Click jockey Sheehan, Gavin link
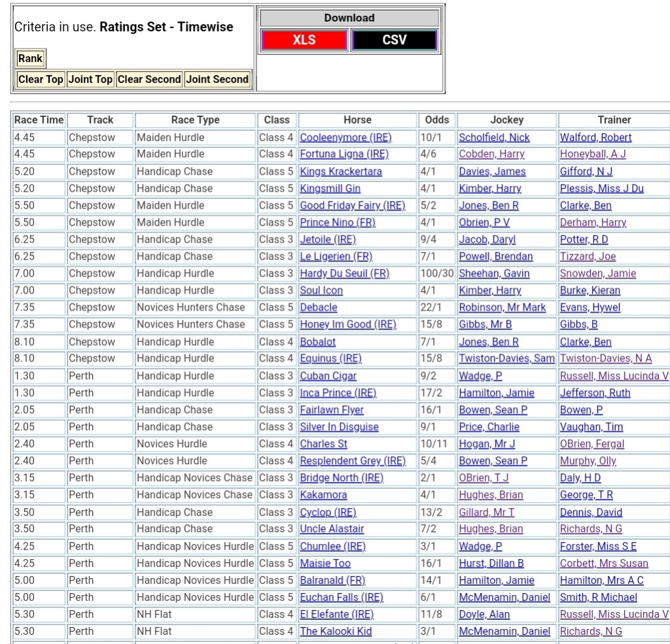The height and width of the screenshot is (644, 670). point(494,273)
